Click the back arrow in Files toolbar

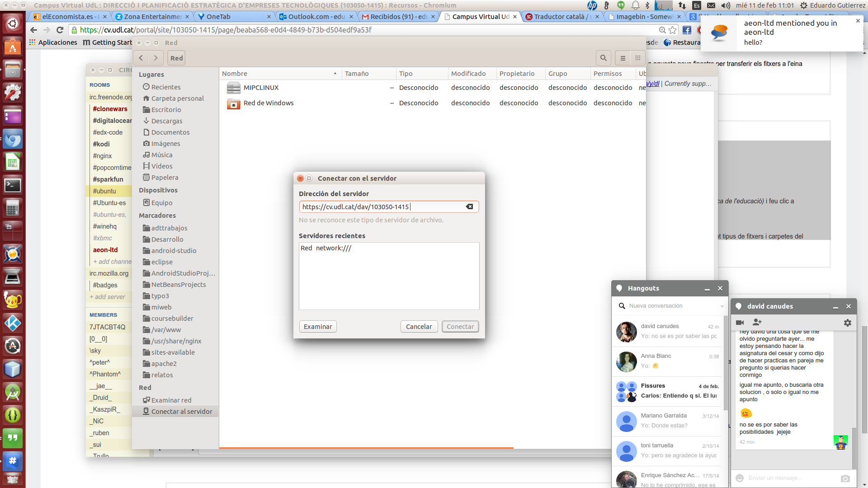click(141, 58)
